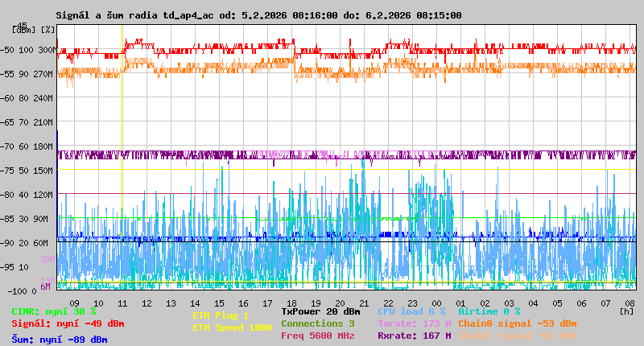Click the ETH Speed 1000 legend label
Viewport: 644px width, 346px height.
point(231,327)
